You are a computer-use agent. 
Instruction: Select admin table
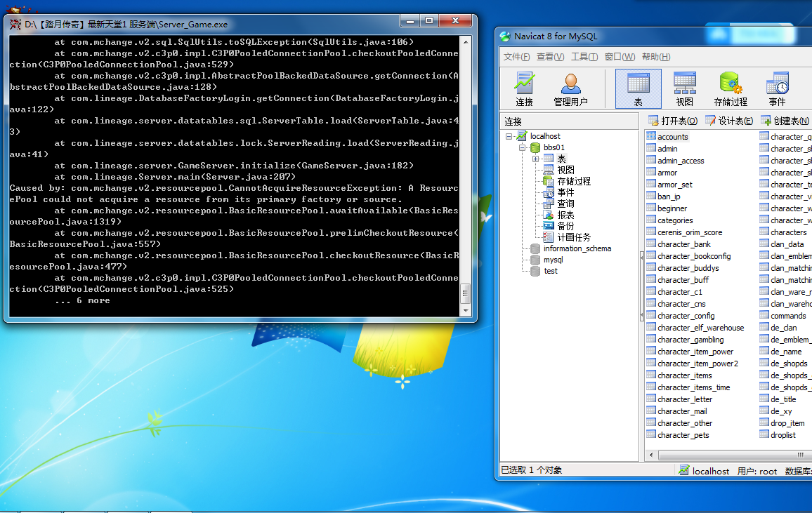(x=667, y=148)
